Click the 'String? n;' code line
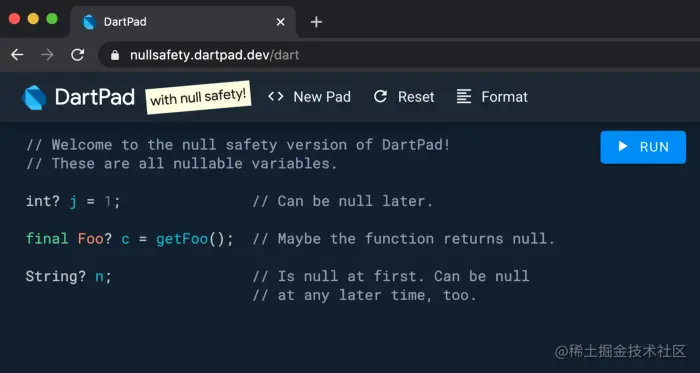This screenshot has height=373, width=700. click(68, 277)
